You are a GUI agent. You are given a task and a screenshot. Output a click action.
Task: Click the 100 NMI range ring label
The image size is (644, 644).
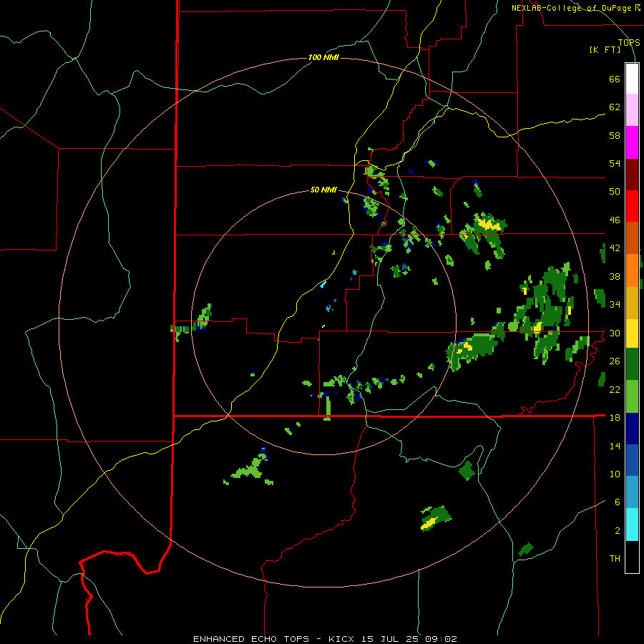[323, 57]
